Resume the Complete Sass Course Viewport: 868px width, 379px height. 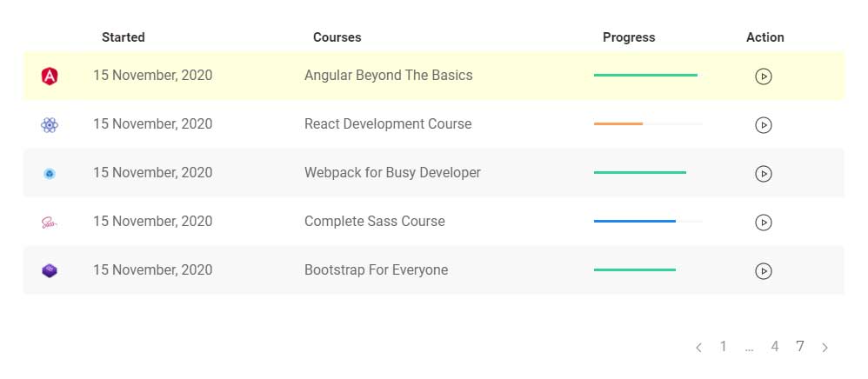[x=764, y=223]
